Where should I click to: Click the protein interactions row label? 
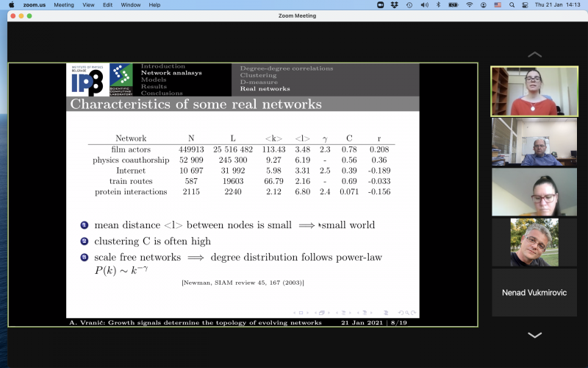[x=131, y=191]
